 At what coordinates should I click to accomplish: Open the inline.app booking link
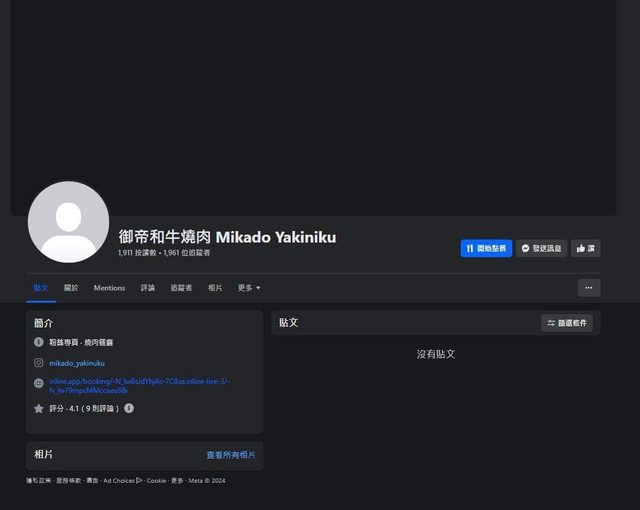139,386
